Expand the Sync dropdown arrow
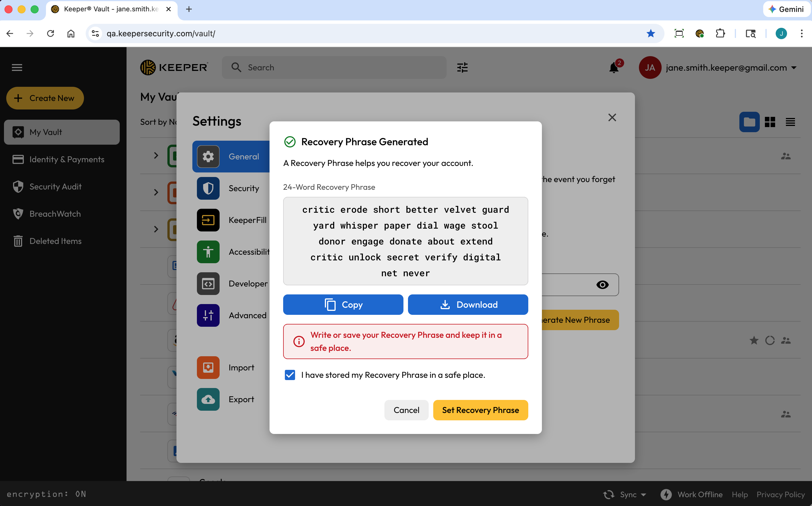Viewport: 812px width, 506px height. click(643, 495)
